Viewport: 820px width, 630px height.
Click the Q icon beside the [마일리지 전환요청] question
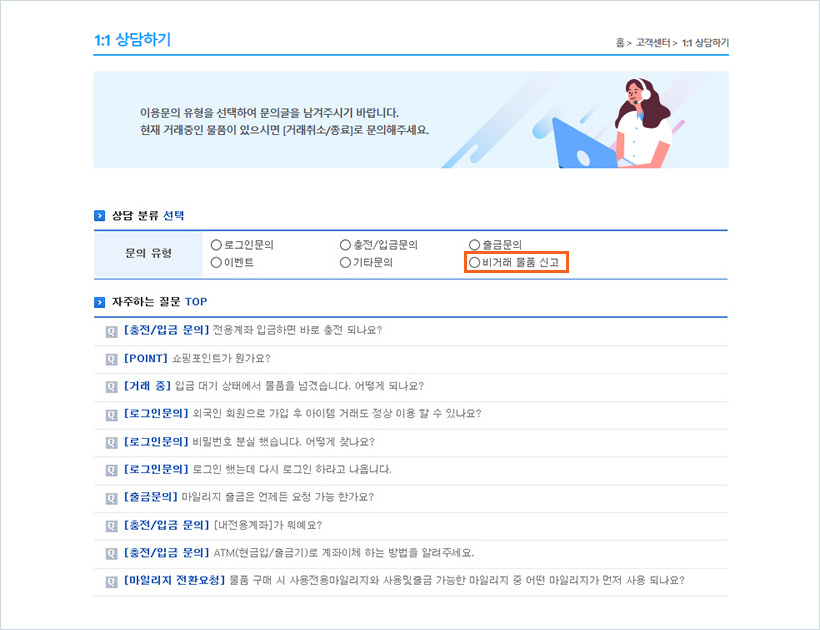111,580
